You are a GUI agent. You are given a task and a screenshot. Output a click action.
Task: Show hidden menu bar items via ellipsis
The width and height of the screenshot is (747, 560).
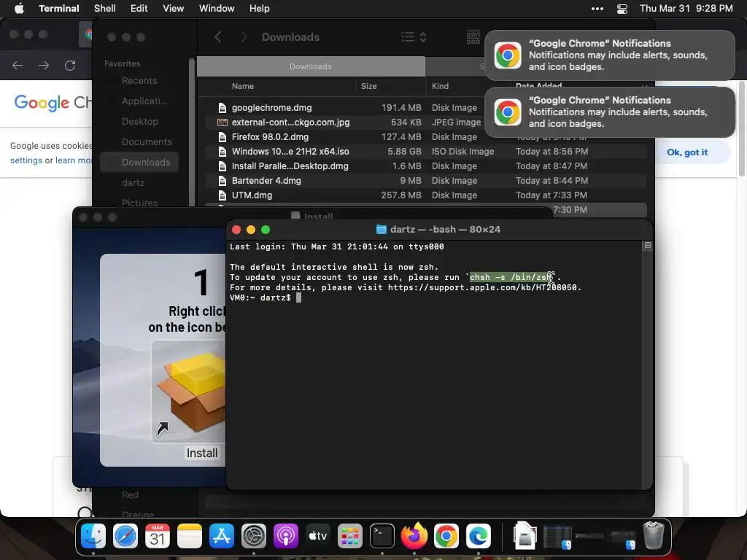click(x=597, y=9)
